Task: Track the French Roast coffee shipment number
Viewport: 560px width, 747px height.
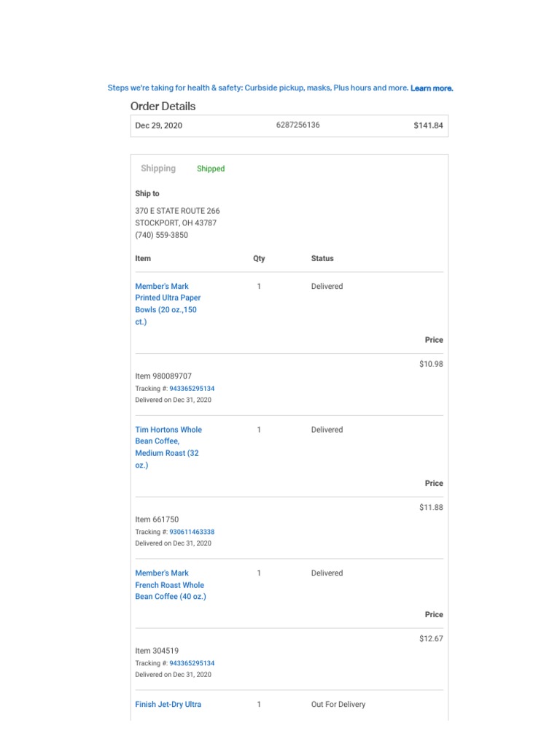Action: [192, 663]
